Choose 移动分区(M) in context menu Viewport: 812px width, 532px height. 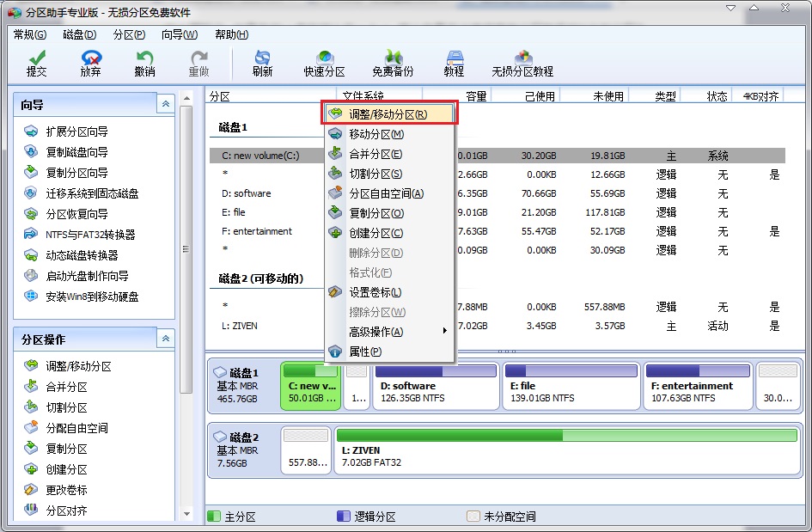click(389, 134)
